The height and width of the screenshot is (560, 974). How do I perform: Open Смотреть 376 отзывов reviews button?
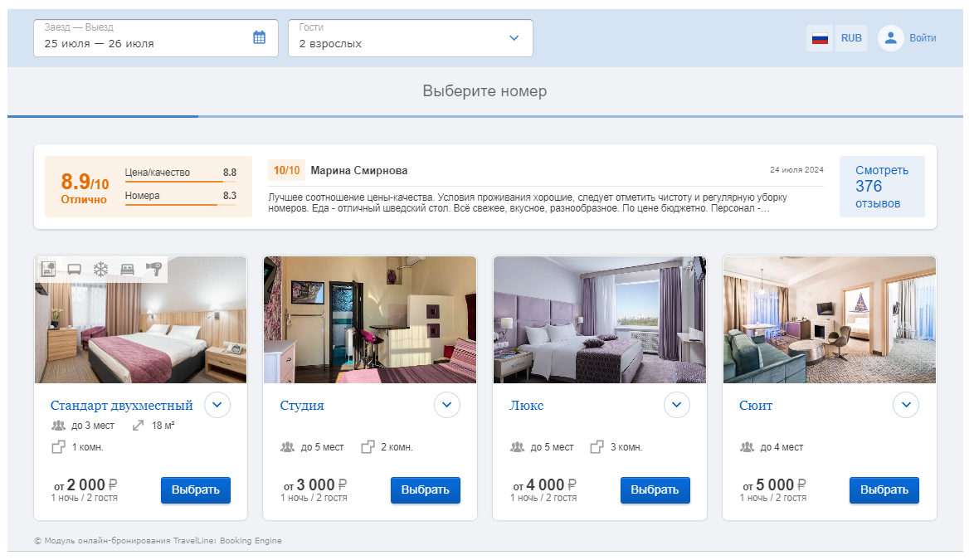[x=882, y=187]
